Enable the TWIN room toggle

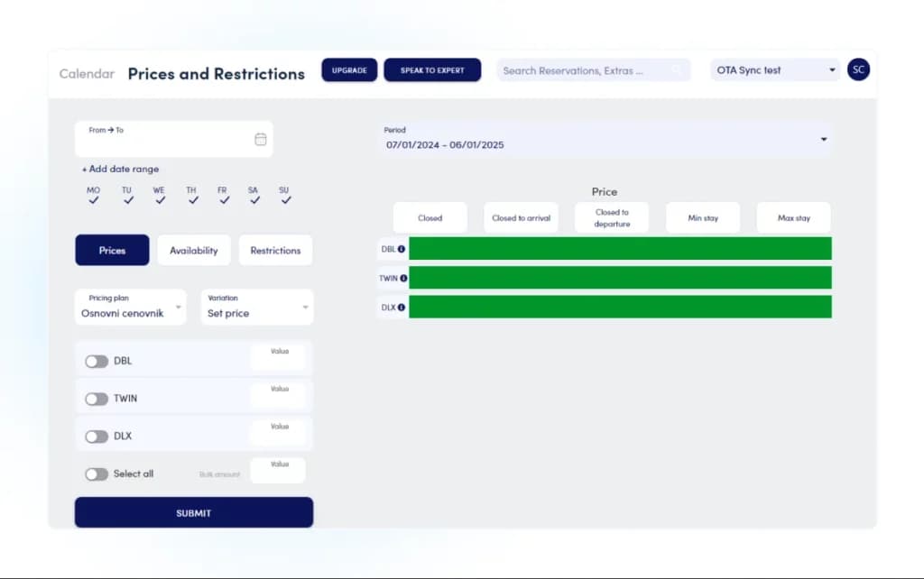96,399
